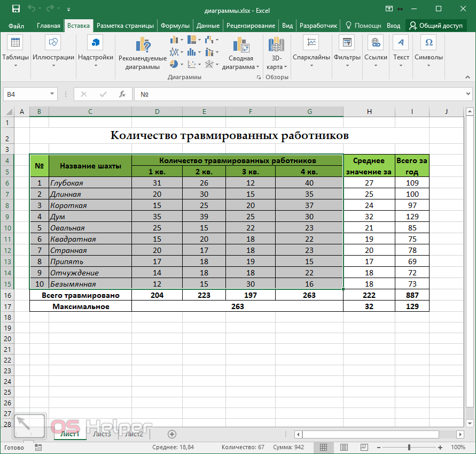Open the Сводная диаграмма pivot chart
476x454 pixels.
(x=240, y=53)
